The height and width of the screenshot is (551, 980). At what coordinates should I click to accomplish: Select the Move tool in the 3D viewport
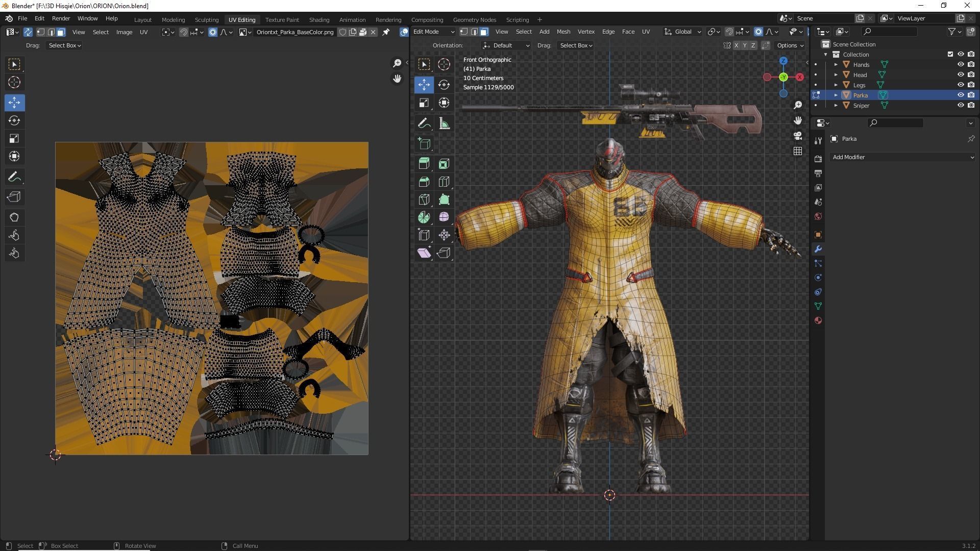point(424,85)
